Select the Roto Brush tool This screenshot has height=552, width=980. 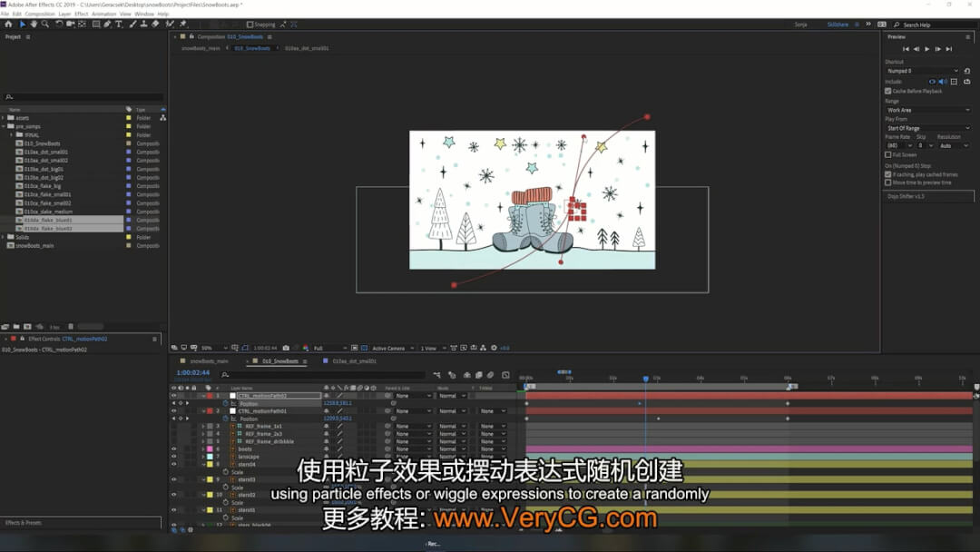click(x=170, y=25)
